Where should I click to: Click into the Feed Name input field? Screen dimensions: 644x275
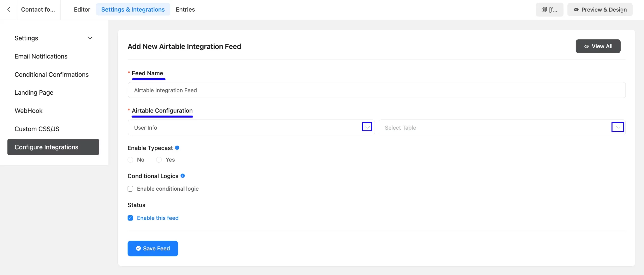(x=377, y=90)
